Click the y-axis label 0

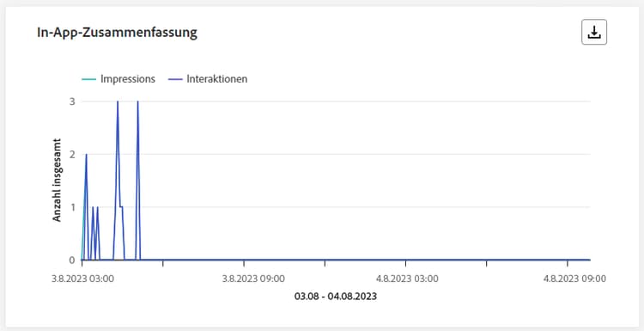[72, 260]
